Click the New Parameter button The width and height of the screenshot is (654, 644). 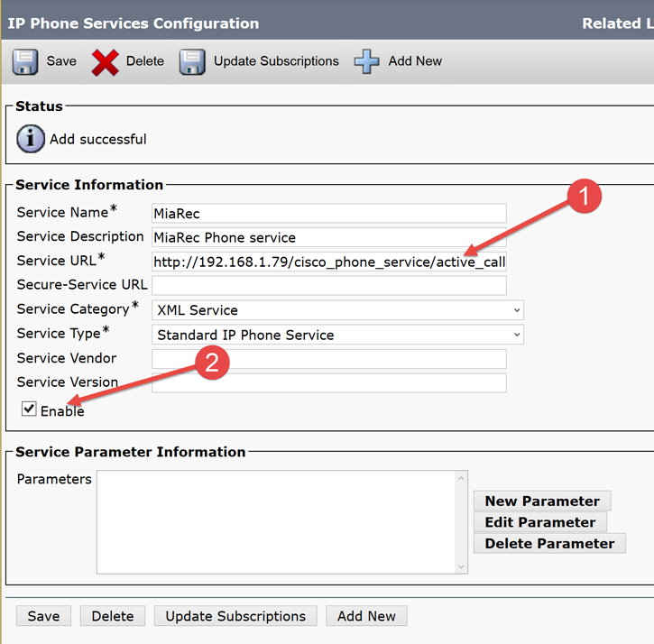(x=542, y=501)
